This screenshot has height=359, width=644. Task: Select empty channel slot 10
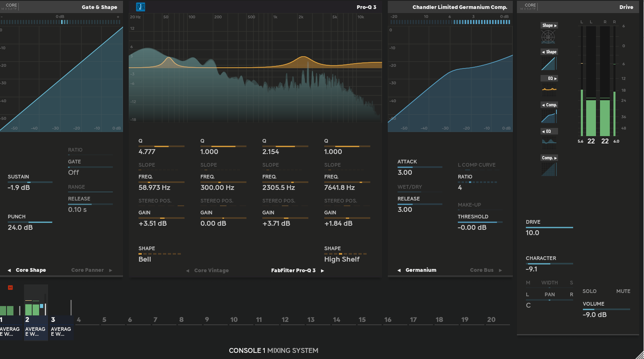240,320
